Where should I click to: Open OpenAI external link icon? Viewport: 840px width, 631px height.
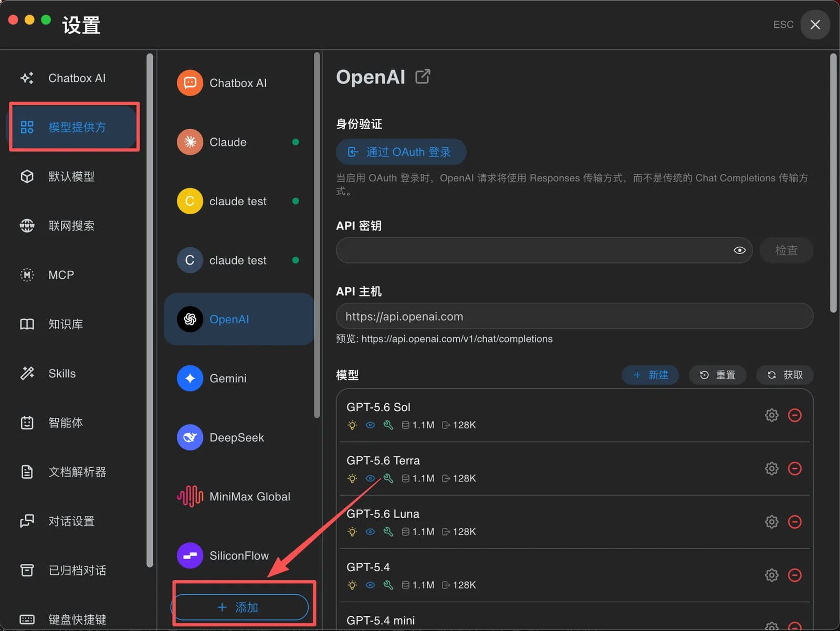423,77
